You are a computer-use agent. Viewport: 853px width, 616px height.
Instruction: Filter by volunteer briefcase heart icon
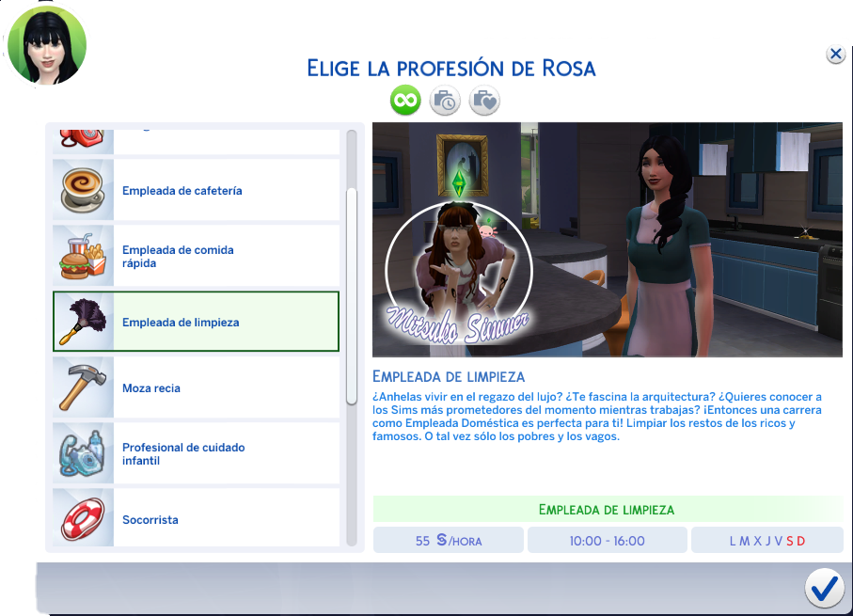coord(484,100)
